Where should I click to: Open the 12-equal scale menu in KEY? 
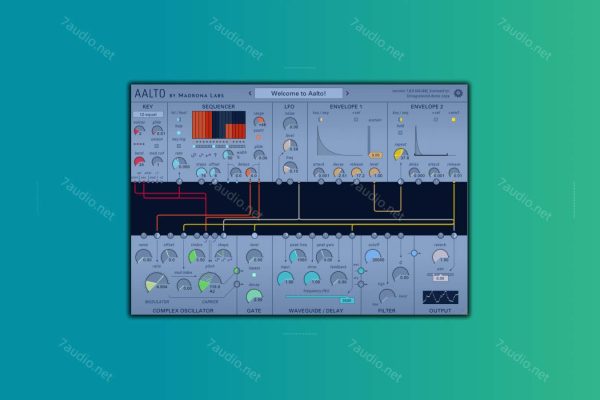click(148, 114)
